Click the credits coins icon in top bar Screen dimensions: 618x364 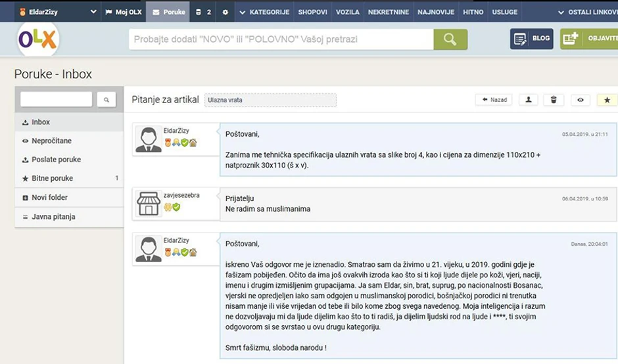coord(199,12)
